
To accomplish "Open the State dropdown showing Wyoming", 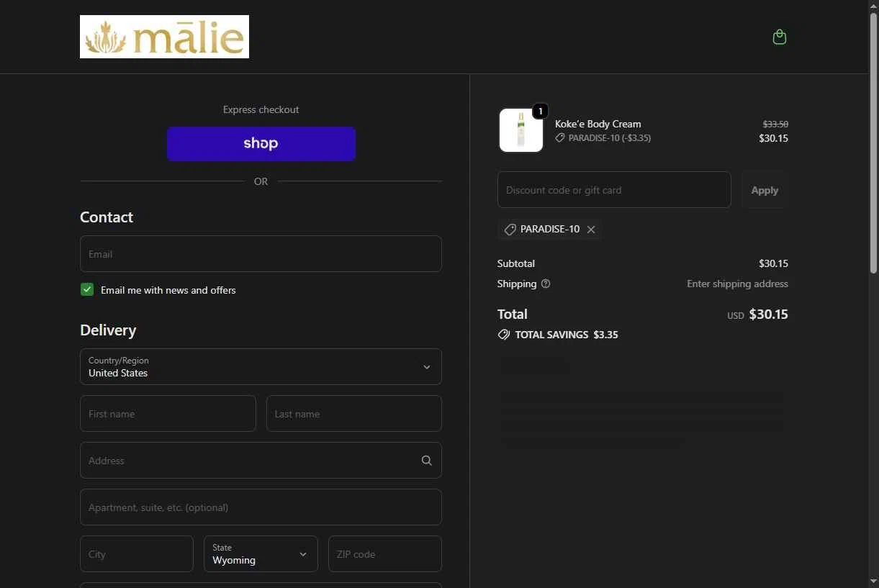I will click(x=261, y=553).
